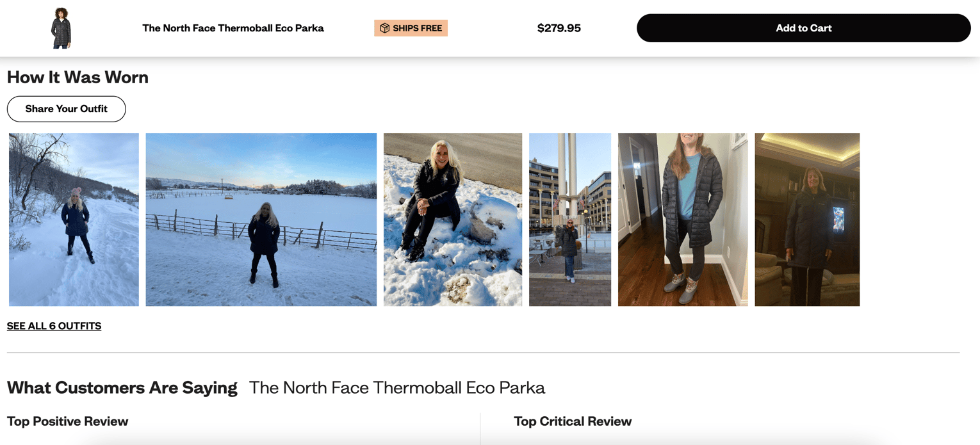This screenshot has width=980, height=445.
Task: View the snowy field outfit photo
Action: click(x=261, y=218)
